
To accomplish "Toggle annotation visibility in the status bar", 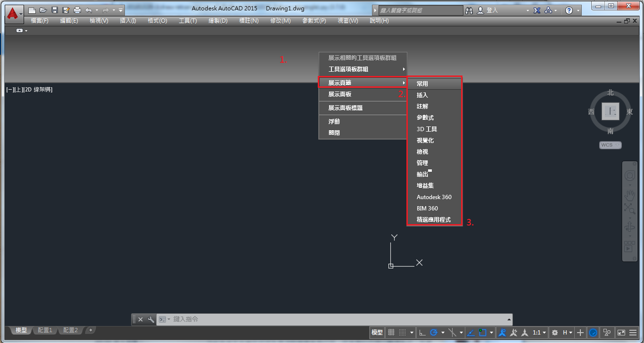I will click(502, 332).
